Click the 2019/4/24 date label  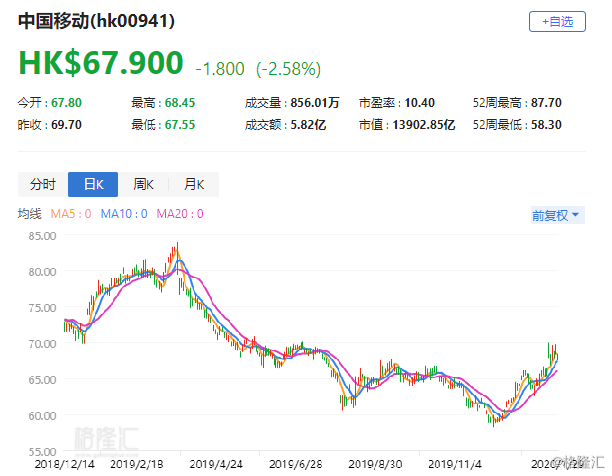216,464
